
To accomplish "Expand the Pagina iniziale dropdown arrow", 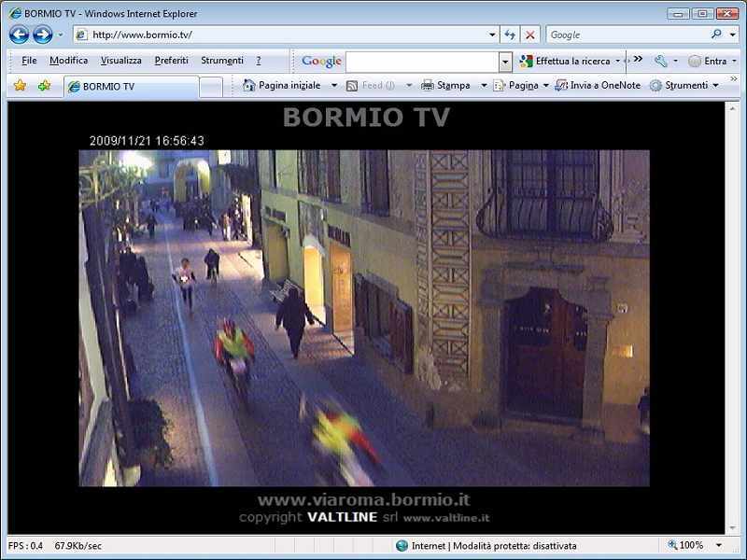I will tap(333, 85).
